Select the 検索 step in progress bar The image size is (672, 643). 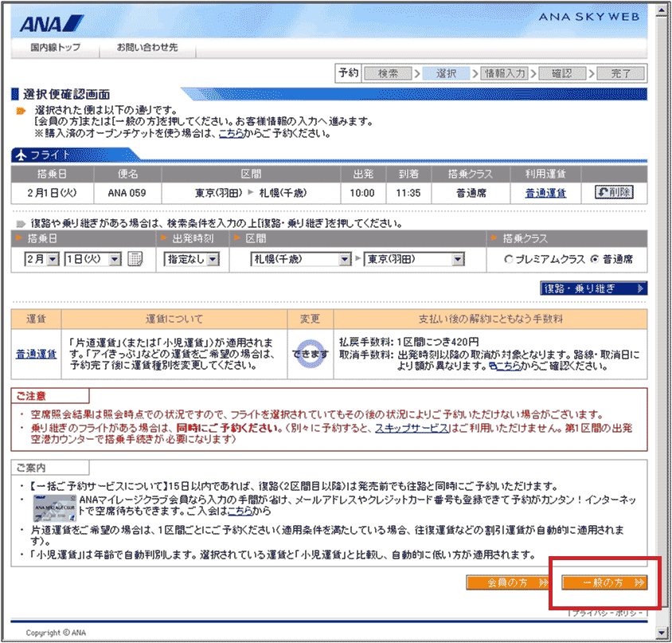point(388,73)
